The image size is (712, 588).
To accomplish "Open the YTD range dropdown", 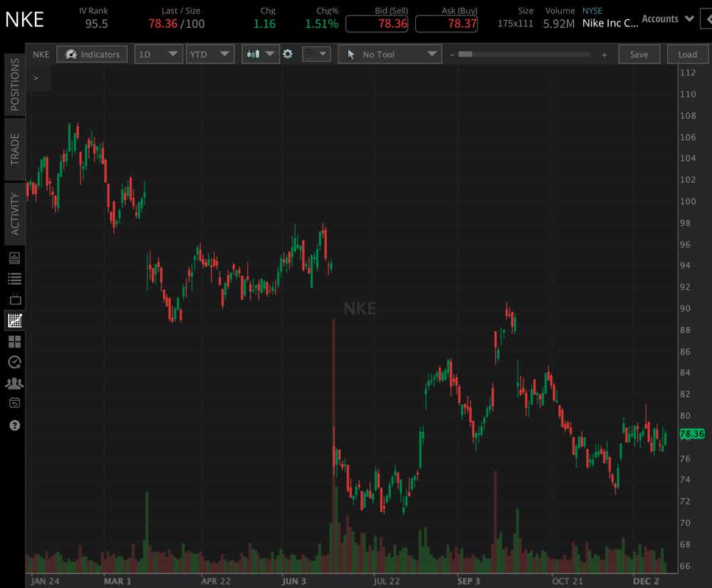I will tap(210, 53).
